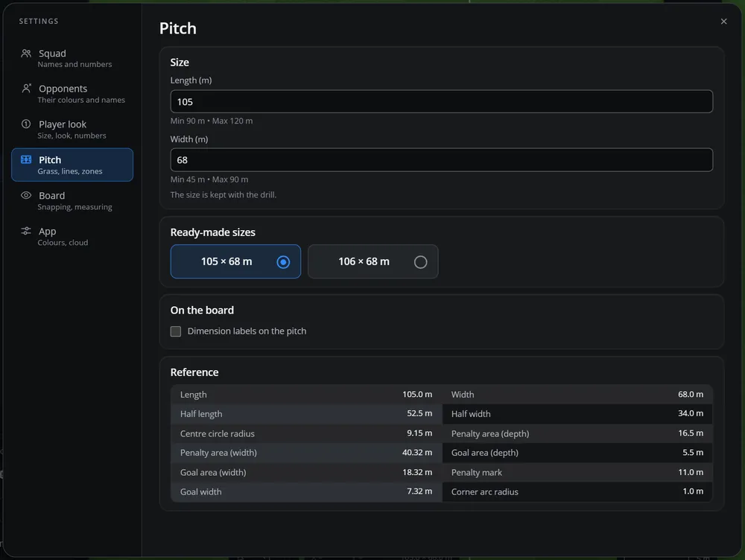
Task: Click the 'Penalty area (depth)' row label
Action: [x=490, y=433]
